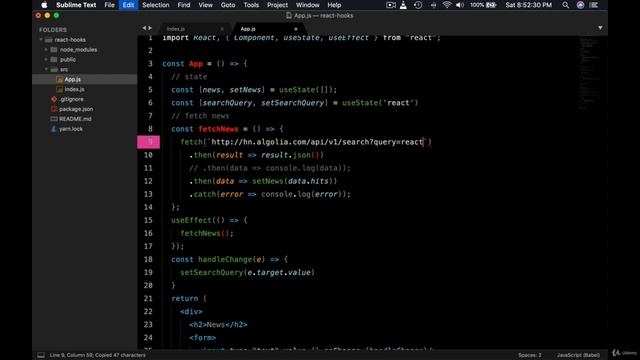
Task: Click the Time Machine menu bar icon
Action: point(418,5)
